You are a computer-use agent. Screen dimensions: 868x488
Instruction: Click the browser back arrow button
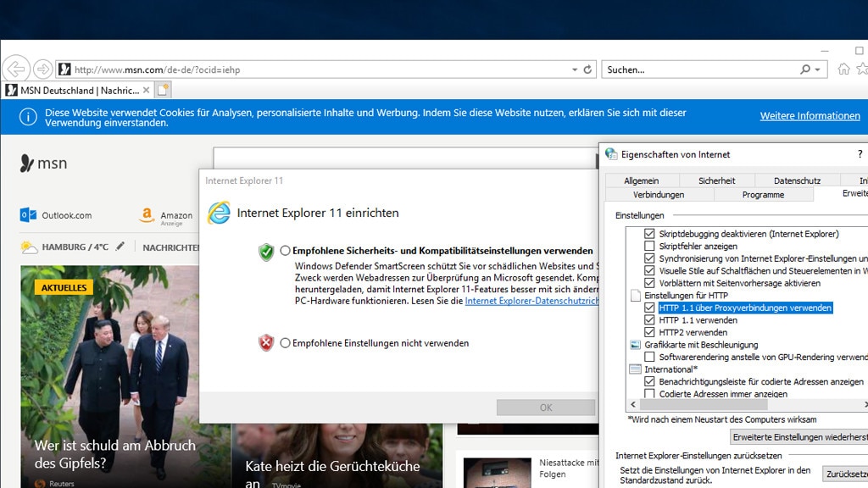point(16,69)
